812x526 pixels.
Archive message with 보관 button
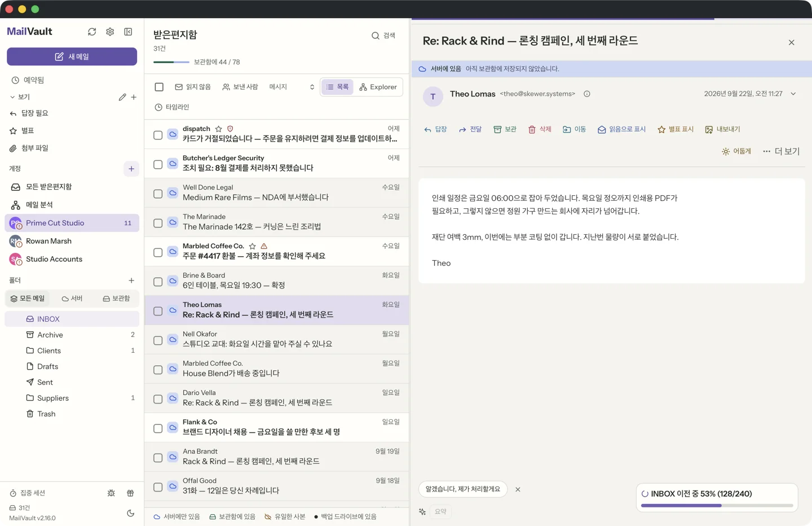[x=505, y=129]
